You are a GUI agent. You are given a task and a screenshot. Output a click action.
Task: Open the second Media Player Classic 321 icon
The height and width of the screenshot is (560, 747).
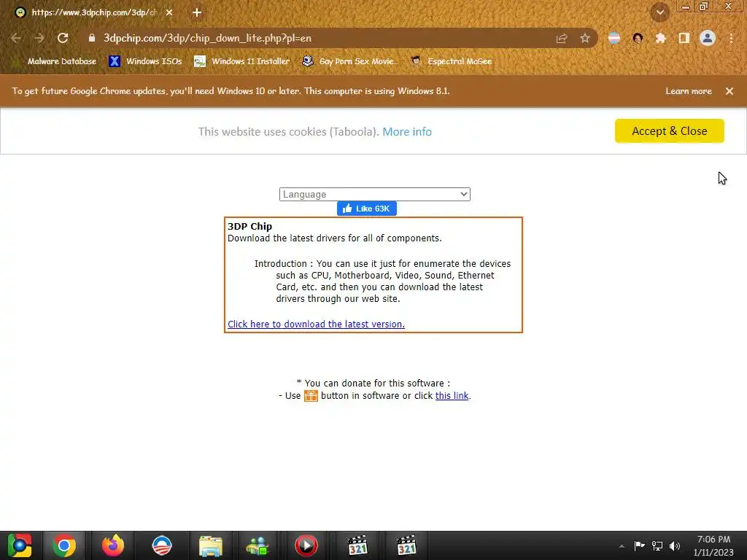[406, 545]
